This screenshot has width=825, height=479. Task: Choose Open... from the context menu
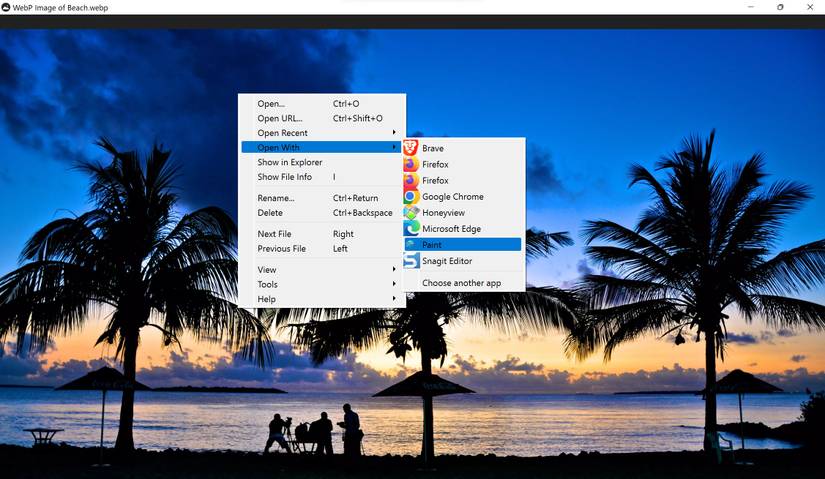pyautogui.click(x=323, y=104)
